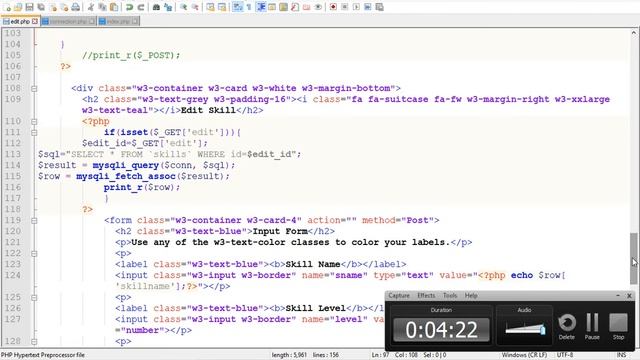This screenshot has height=360, width=640.
Task: Click the Open file toolbar icon
Action: pyautogui.click(x=18, y=7)
